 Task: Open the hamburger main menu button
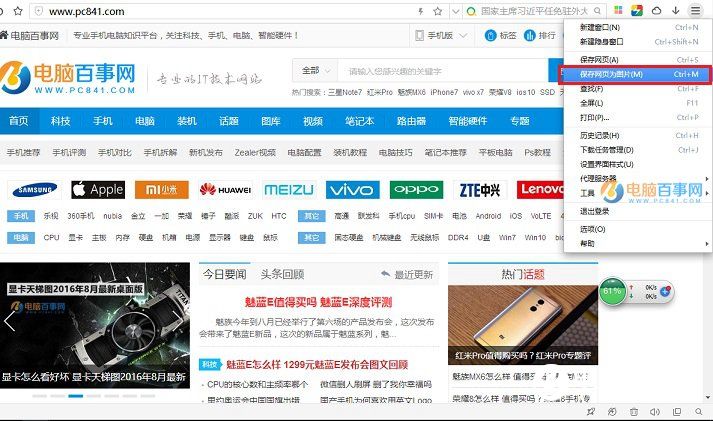pos(697,11)
